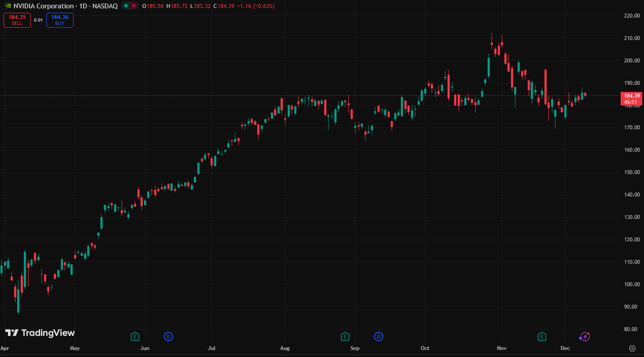Image resolution: width=644 pixels, height=357 pixels.
Task: Click the 210.00 price axis label
Action: (x=631, y=38)
